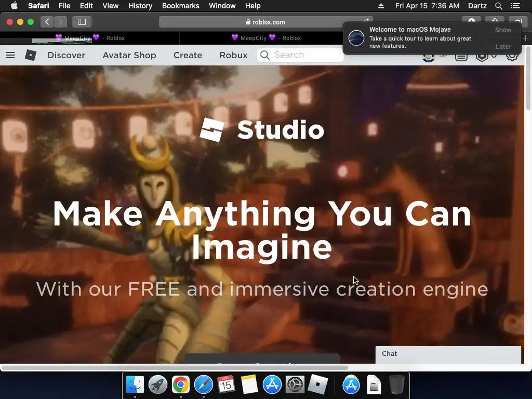Open the Edit menu
Screen dimensions: 532x399
click(x=86, y=6)
